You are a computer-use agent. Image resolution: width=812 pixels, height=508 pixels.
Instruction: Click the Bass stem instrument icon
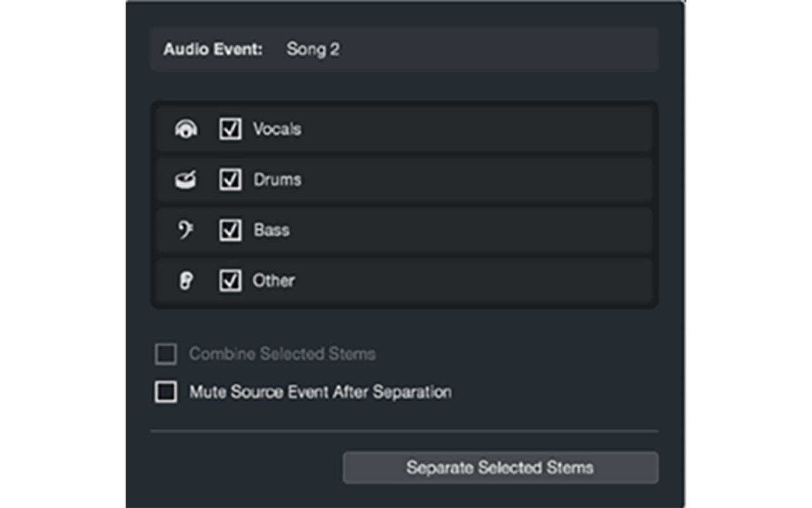pos(185,230)
